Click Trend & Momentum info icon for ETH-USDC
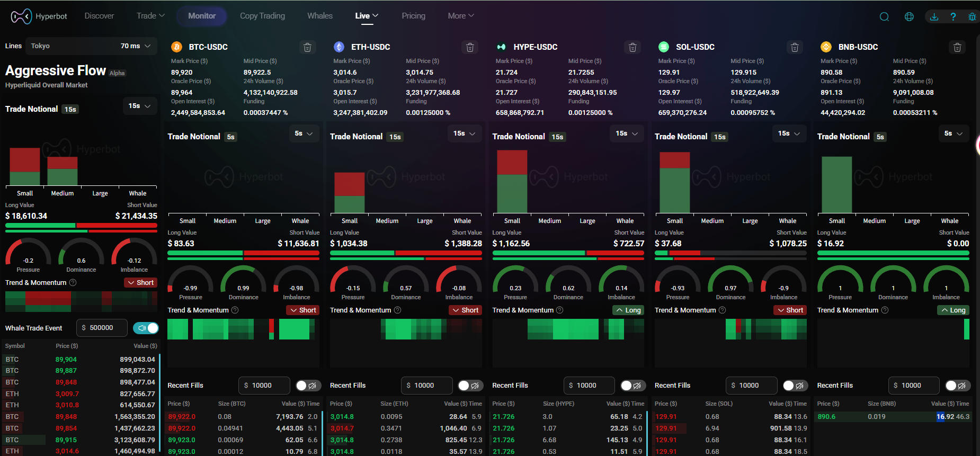 pyautogui.click(x=397, y=310)
